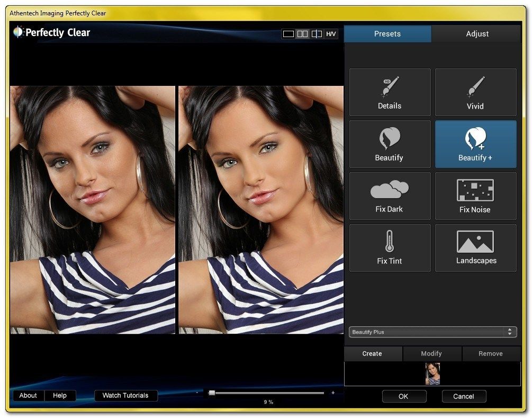Apply the Fix Noise preset
532x418 pixels.
pyautogui.click(x=476, y=196)
